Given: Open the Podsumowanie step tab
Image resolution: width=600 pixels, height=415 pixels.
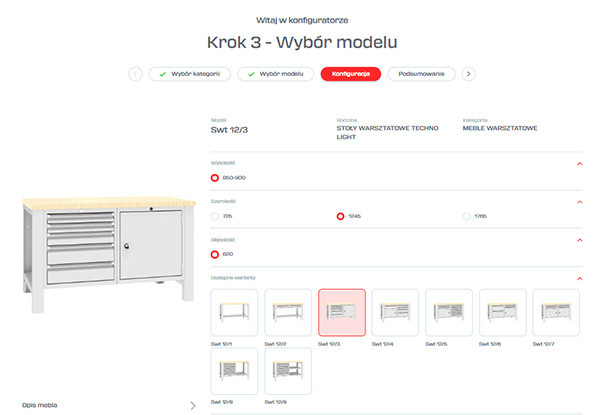Looking at the screenshot, I should [x=422, y=74].
